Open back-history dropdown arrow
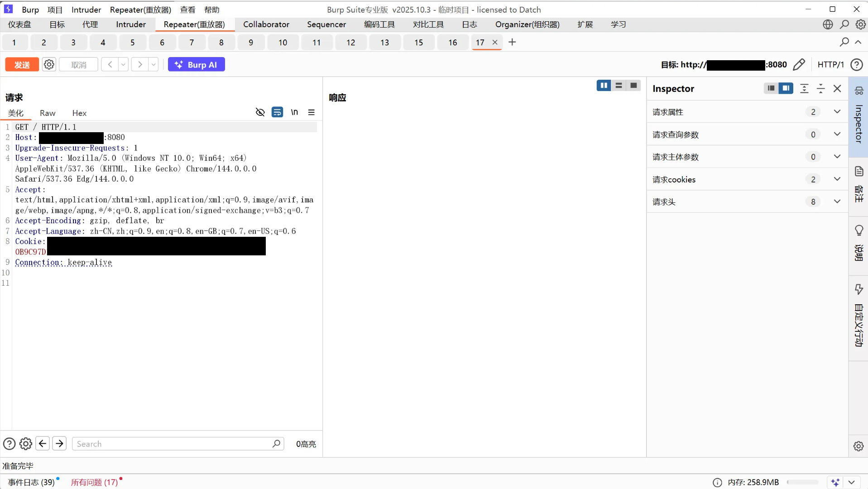 tap(123, 65)
